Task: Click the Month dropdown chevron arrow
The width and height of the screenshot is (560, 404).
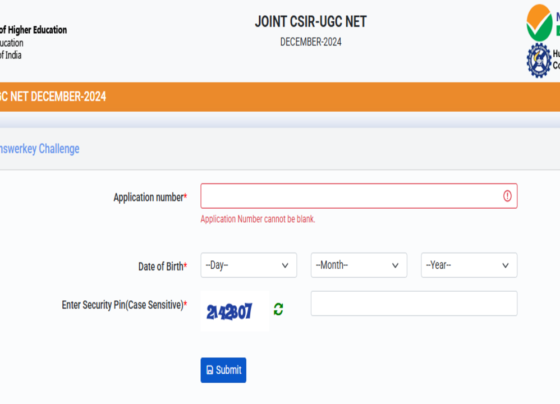Action: (395, 265)
